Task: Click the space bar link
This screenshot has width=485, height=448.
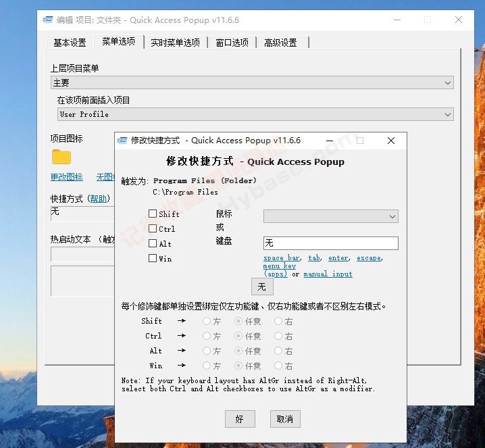Action: [x=282, y=257]
